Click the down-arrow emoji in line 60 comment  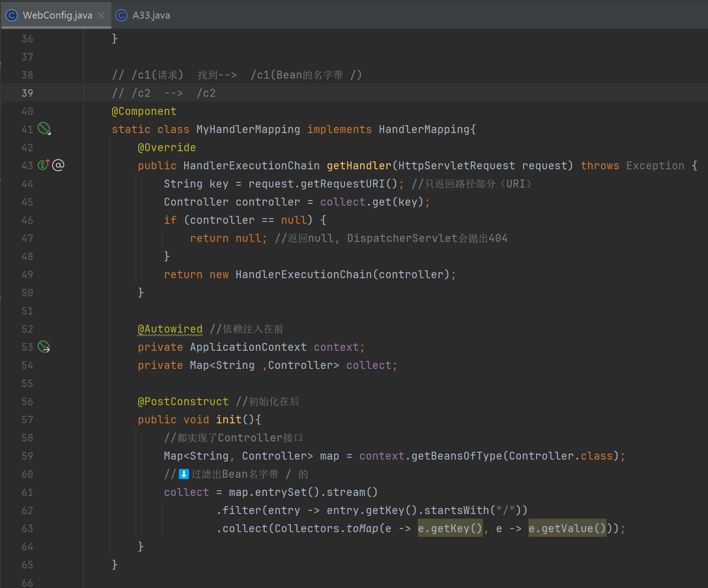[x=184, y=474]
